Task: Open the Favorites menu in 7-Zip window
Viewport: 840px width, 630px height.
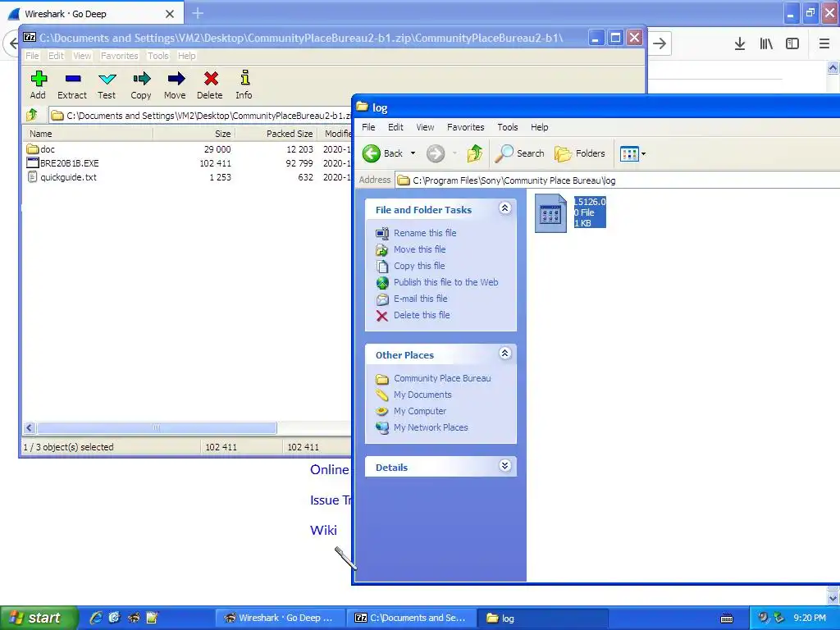Action: pos(120,56)
